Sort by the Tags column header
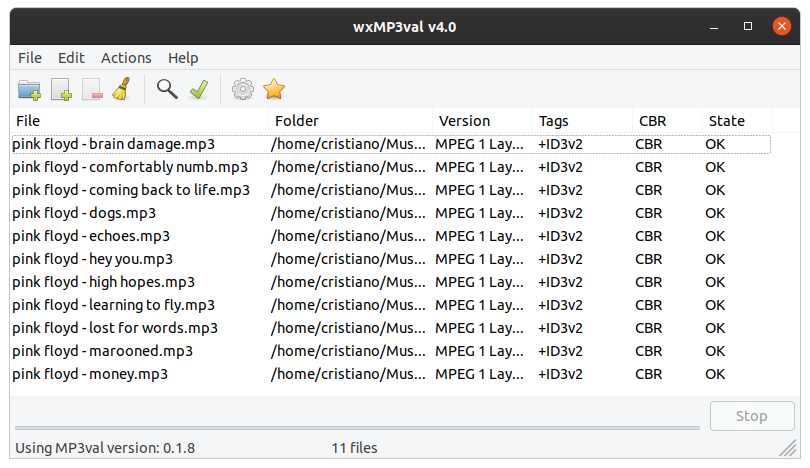This screenshot has width=810, height=468. coord(582,121)
